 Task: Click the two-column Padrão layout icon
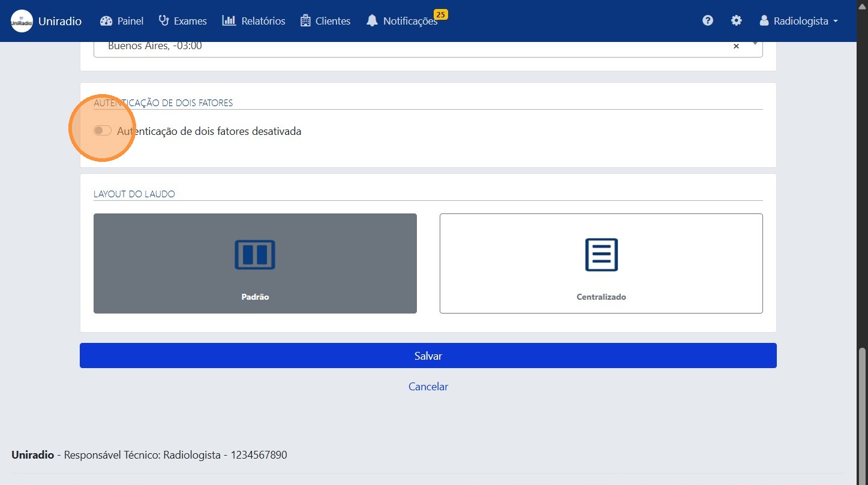tap(254, 255)
